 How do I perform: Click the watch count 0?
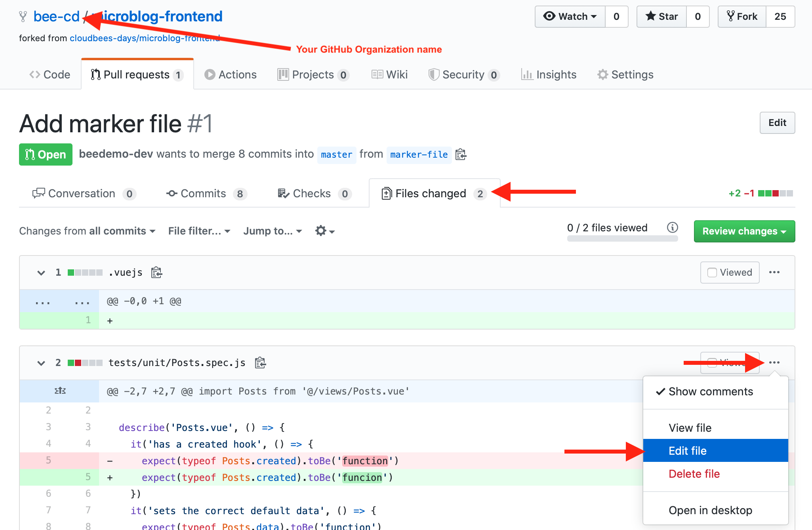click(616, 17)
